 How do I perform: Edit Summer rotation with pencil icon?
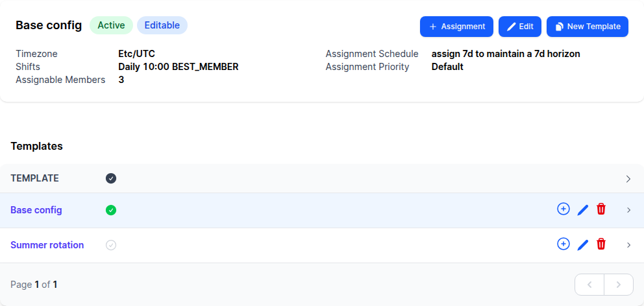point(582,245)
